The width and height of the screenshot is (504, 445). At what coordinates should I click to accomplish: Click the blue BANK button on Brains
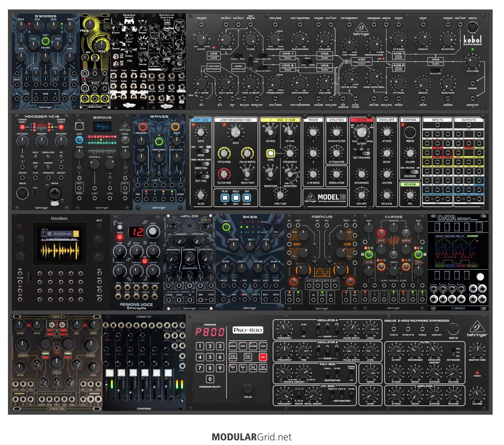pos(79,140)
